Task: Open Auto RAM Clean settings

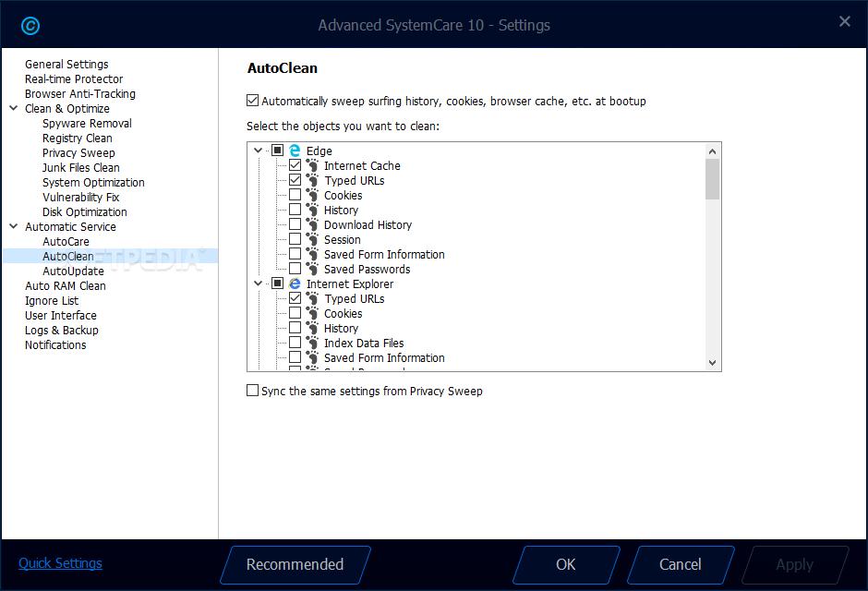Action: pyautogui.click(x=66, y=285)
